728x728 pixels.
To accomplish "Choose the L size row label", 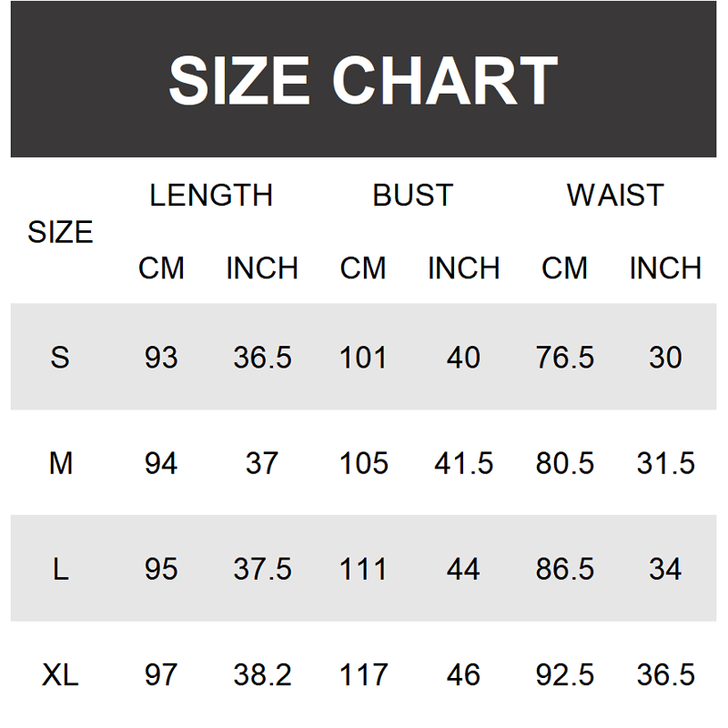I will tap(60, 570).
